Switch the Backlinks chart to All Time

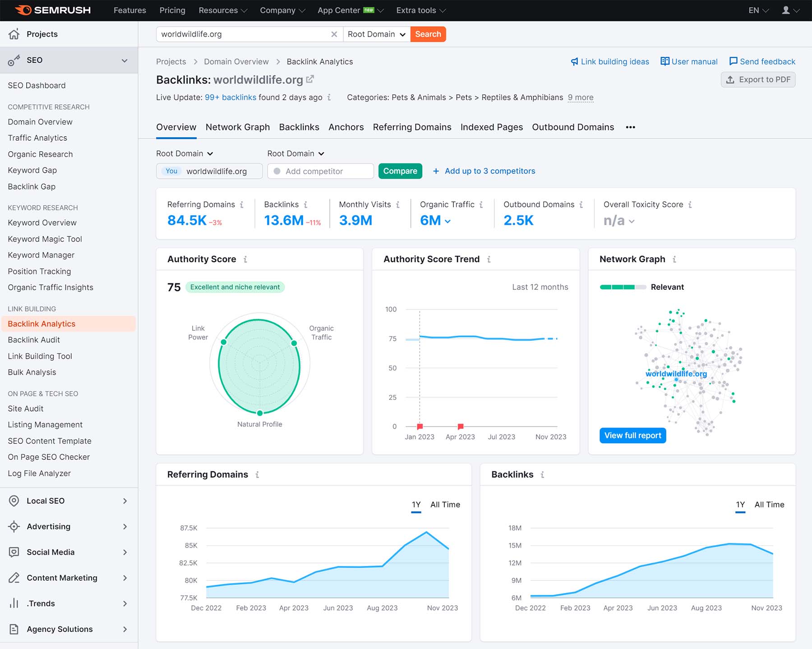point(769,505)
